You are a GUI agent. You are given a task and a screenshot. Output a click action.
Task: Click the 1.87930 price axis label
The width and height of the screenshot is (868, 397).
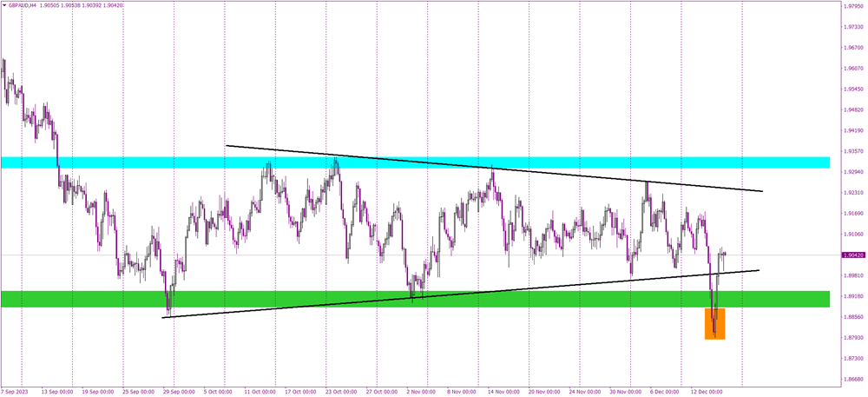pyautogui.click(x=854, y=338)
